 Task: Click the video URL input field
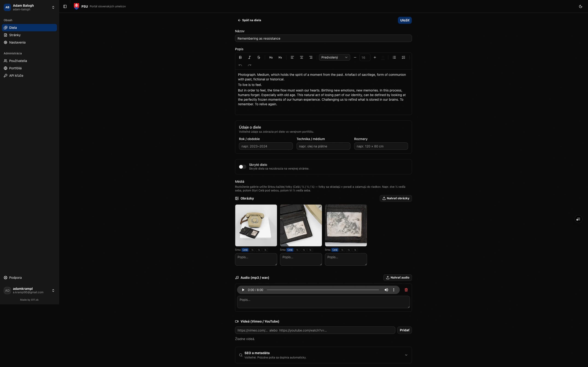coord(315,330)
